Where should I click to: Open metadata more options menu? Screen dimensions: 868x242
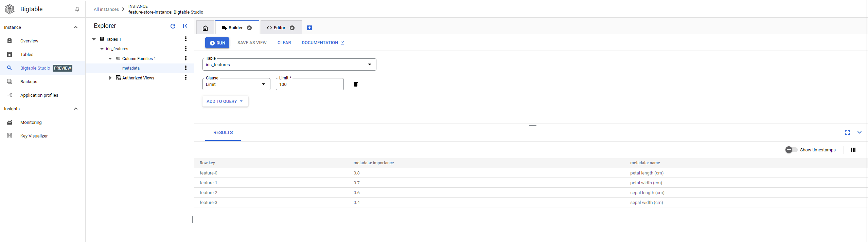pyautogui.click(x=186, y=68)
